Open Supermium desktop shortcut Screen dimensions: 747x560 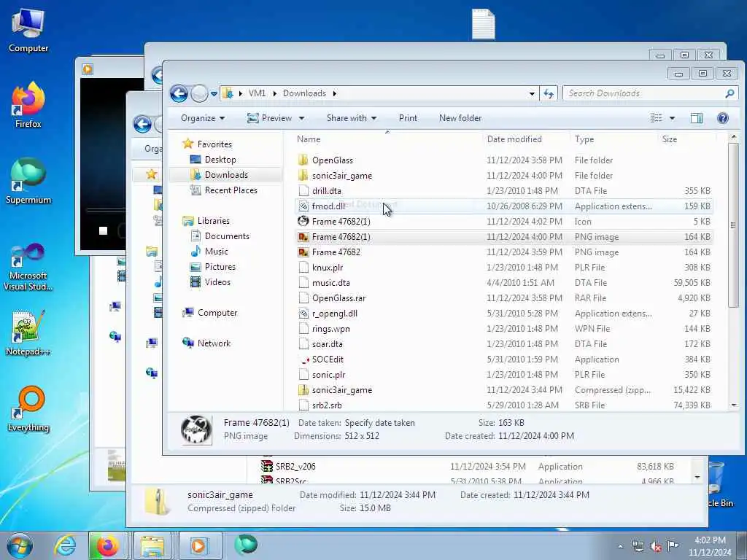click(x=28, y=182)
